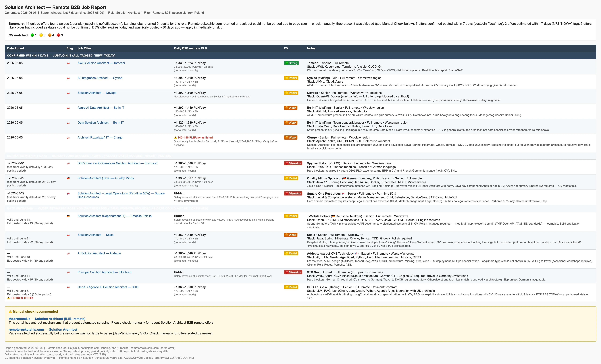Click the Notes column header
Image resolution: width=601 pixels, height=364 pixels.
click(311, 48)
